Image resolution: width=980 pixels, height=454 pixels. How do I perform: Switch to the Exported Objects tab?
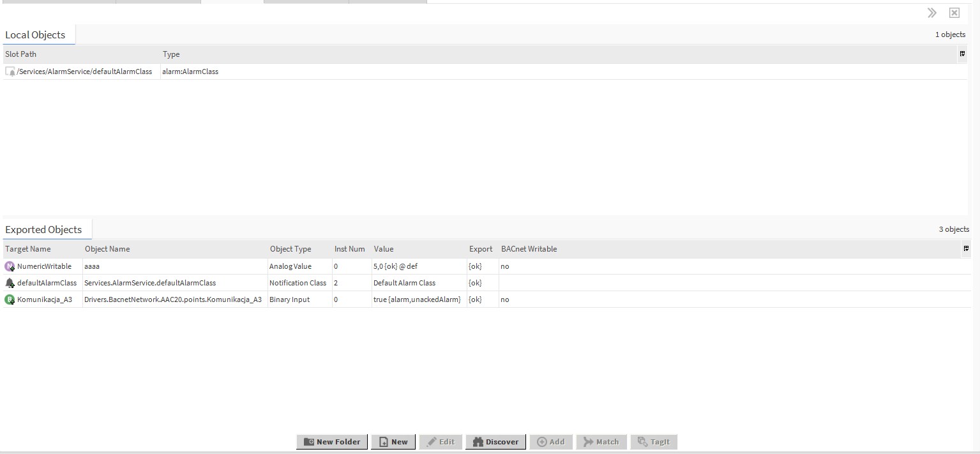click(43, 229)
